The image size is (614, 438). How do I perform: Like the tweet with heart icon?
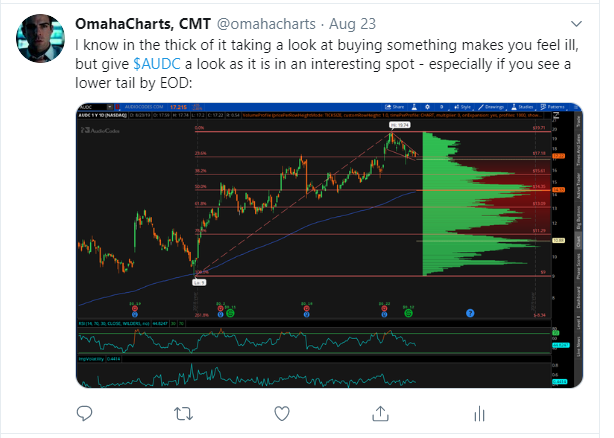click(x=282, y=413)
